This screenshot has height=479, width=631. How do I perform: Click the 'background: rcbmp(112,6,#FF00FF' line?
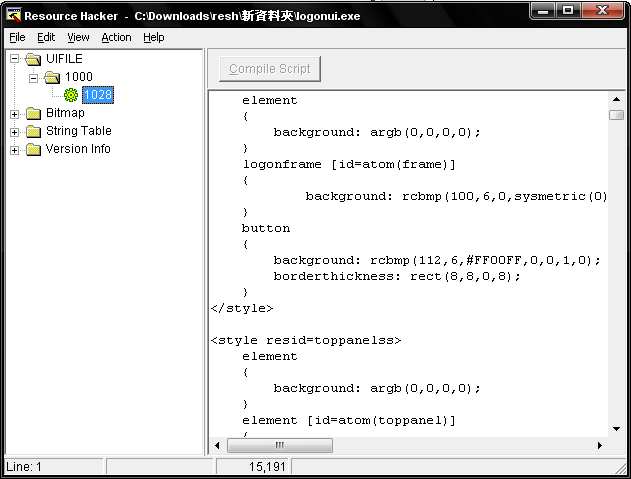(437, 260)
